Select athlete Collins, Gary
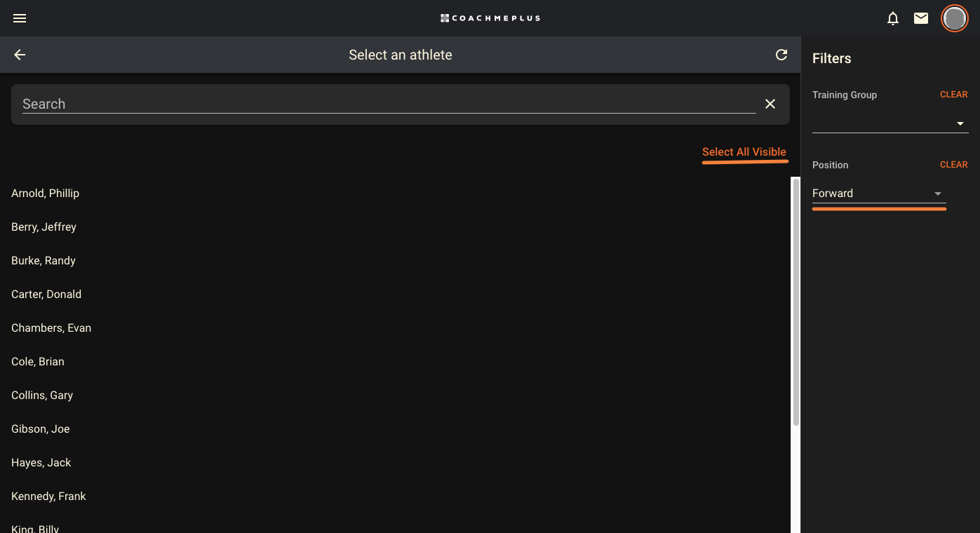Image resolution: width=980 pixels, height=533 pixels. pyautogui.click(x=42, y=395)
